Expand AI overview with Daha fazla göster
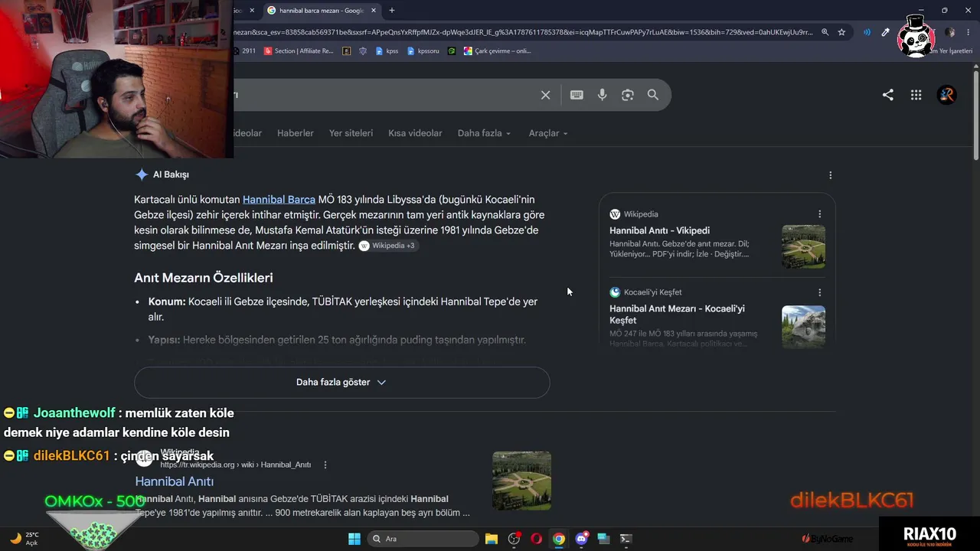This screenshot has height=551, width=980. click(x=342, y=383)
